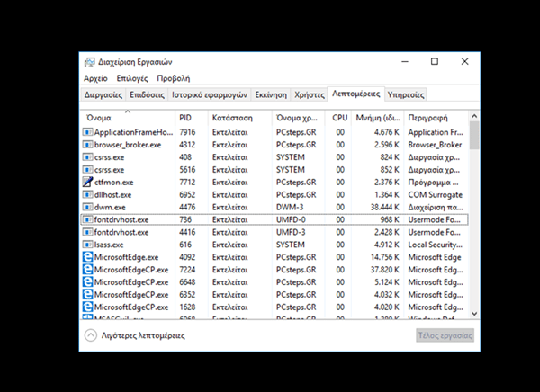Click the dwm.exe process icon
This screenshot has height=392, width=540.
click(88, 207)
